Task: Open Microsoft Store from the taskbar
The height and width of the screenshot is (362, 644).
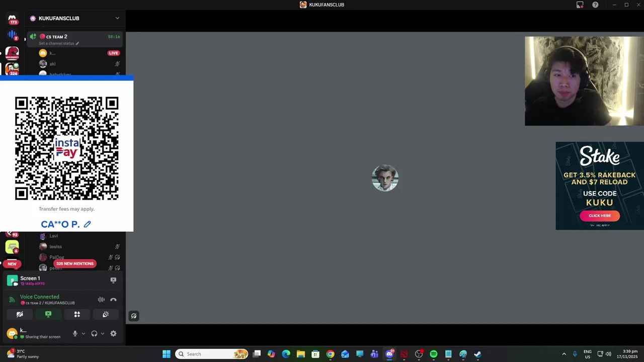Action: click(315, 354)
